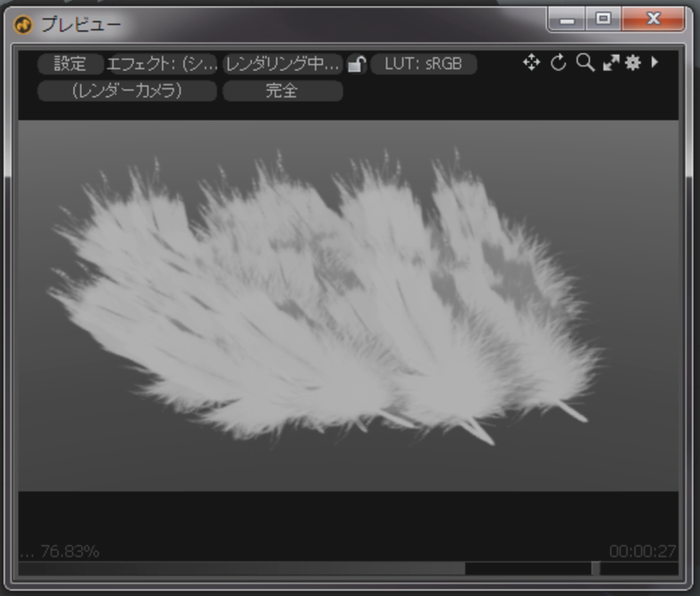Click the 完全 quality button
Viewport: 700px width, 596px height.
coord(283,91)
